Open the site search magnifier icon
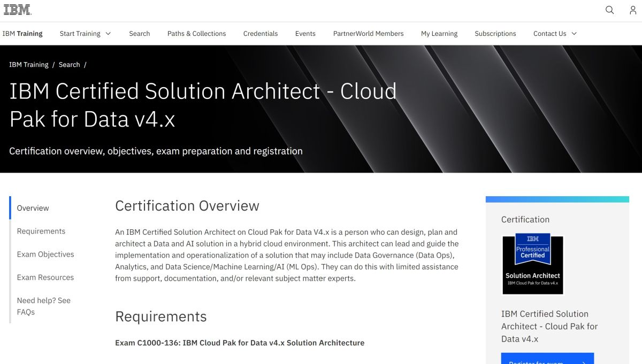This screenshot has height=364, width=642. tap(609, 10)
